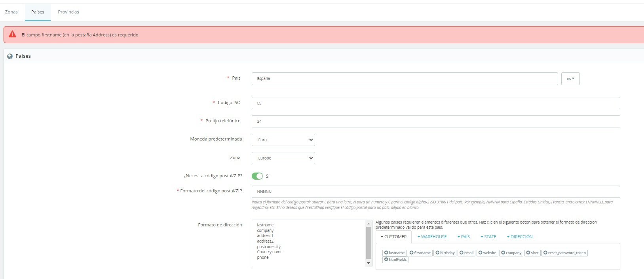Viewport: 644px width, 279px height.
Task: Add the htmlFields field tag
Action: (395, 260)
